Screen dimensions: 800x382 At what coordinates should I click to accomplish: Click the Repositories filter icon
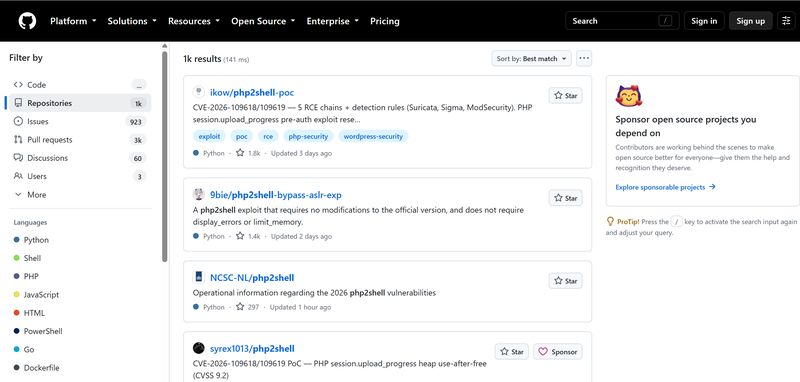pos(18,103)
